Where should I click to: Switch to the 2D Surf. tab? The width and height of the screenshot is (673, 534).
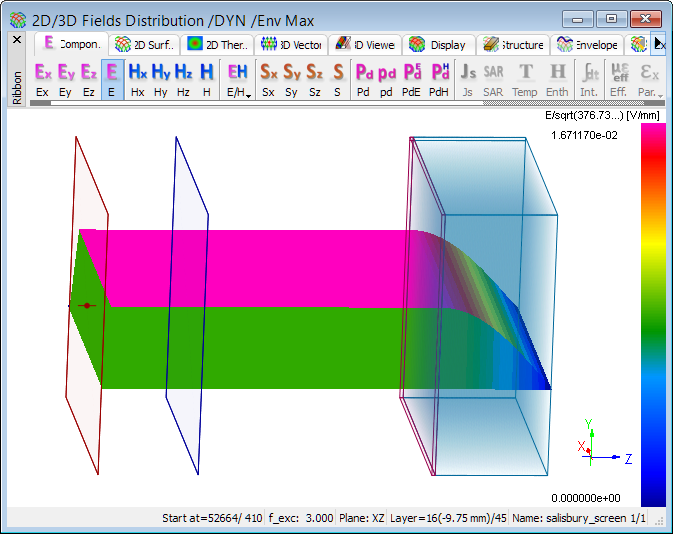tap(146, 44)
